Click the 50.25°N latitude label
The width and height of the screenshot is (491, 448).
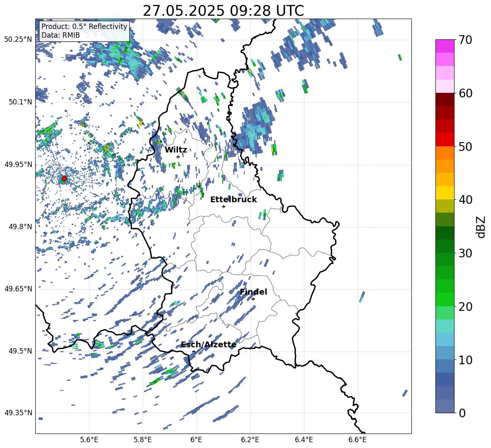coord(18,40)
